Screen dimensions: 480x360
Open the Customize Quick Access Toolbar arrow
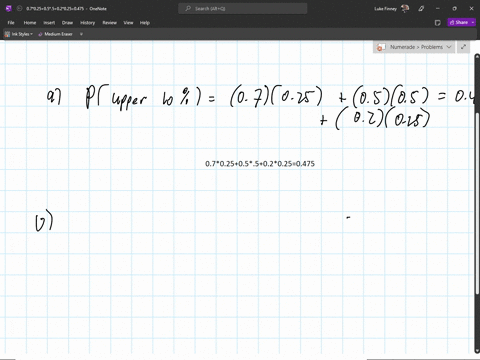pyautogui.click(x=81, y=34)
